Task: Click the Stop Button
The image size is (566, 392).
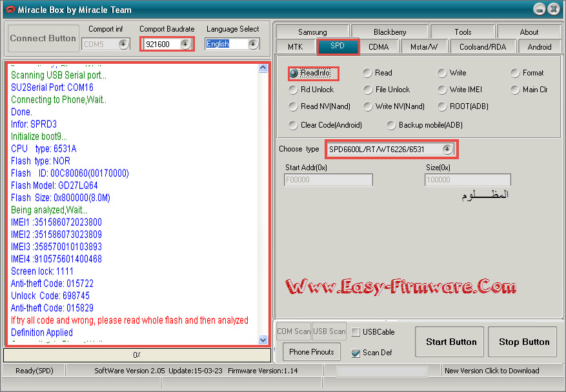Action: 523,342
